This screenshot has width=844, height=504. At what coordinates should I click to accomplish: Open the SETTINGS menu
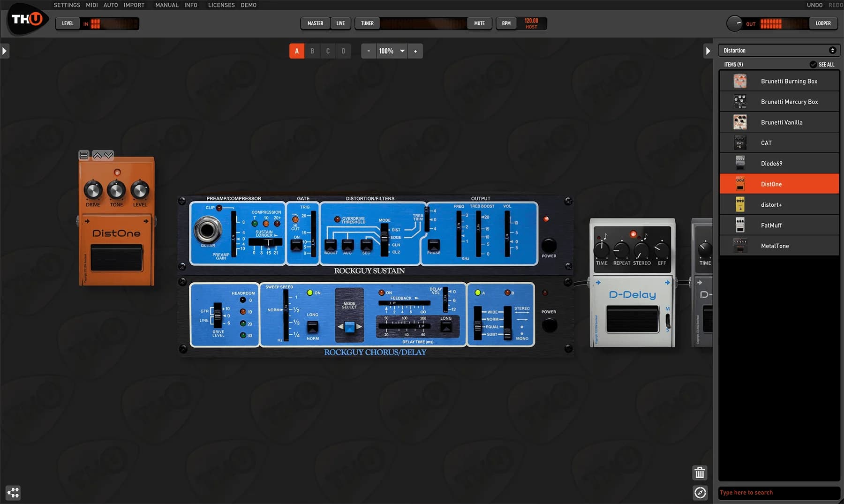[67, 5]
